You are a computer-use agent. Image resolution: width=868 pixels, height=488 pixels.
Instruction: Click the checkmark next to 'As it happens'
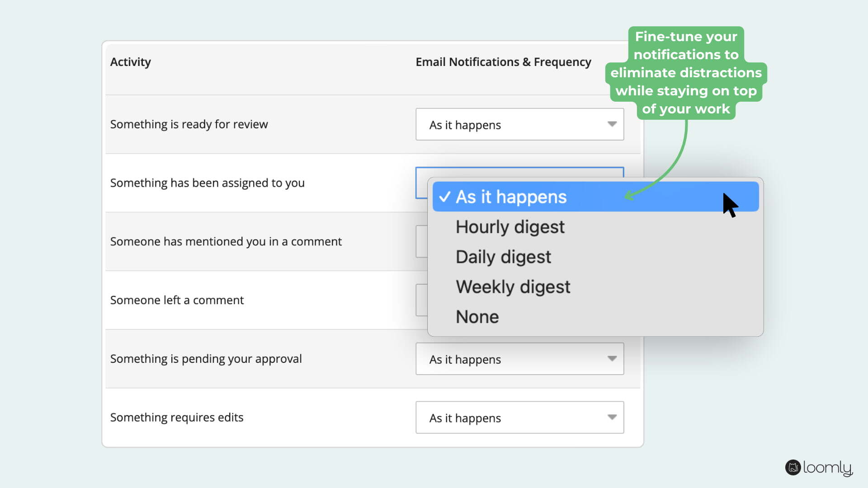coord(445,197)
